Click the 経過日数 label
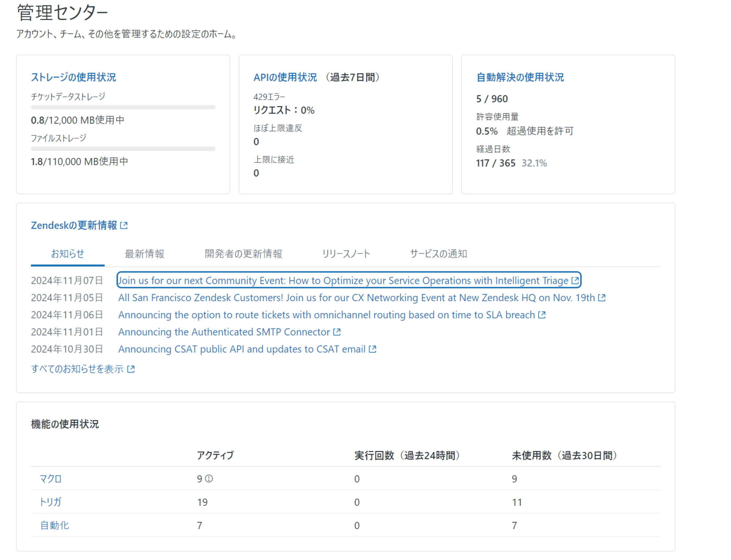Viewport: 731px width, 560px height. 493,149
